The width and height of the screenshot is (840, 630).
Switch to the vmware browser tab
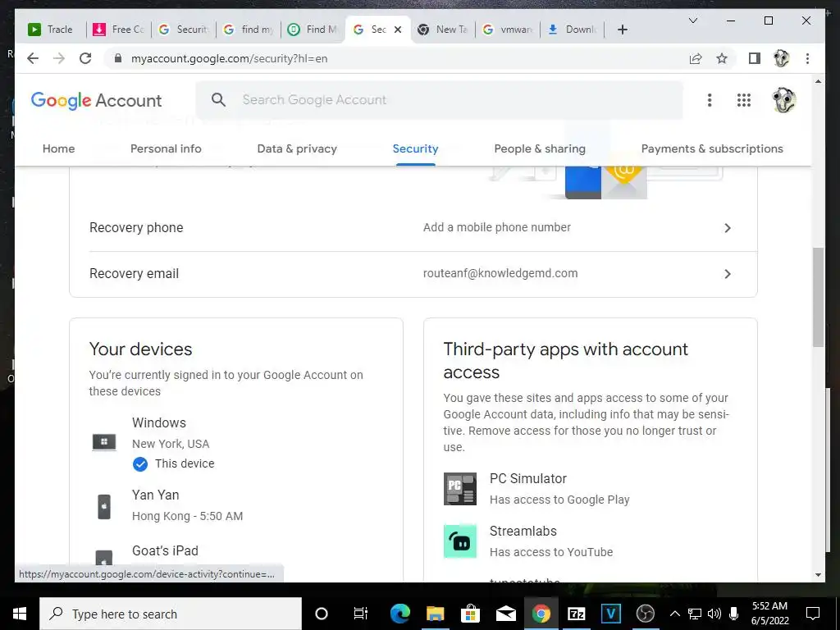[x=509, y=30]
